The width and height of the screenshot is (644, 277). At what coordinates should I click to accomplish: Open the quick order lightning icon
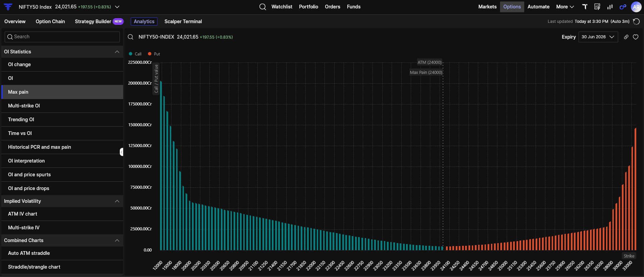597,7
